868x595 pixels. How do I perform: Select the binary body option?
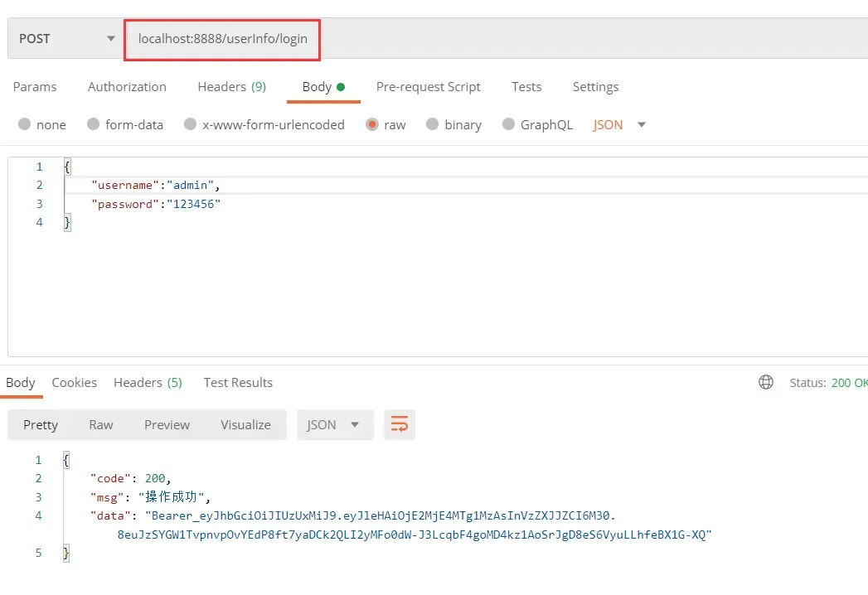453,124
